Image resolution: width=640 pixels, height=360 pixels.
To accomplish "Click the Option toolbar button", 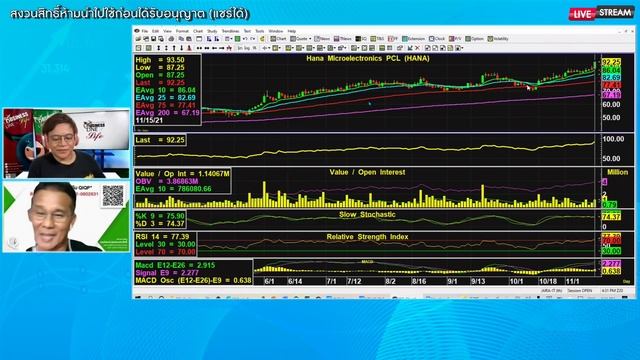I will (x=474, y=39).
